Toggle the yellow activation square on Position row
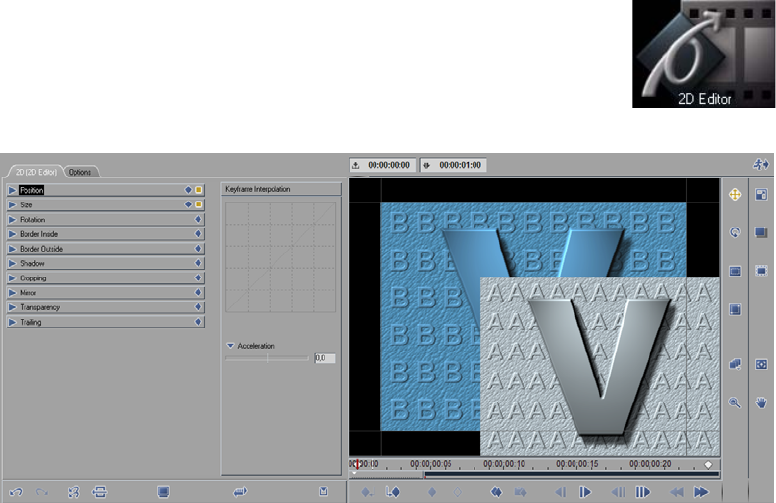Viewport: 776px width, 503px height. 198,190
